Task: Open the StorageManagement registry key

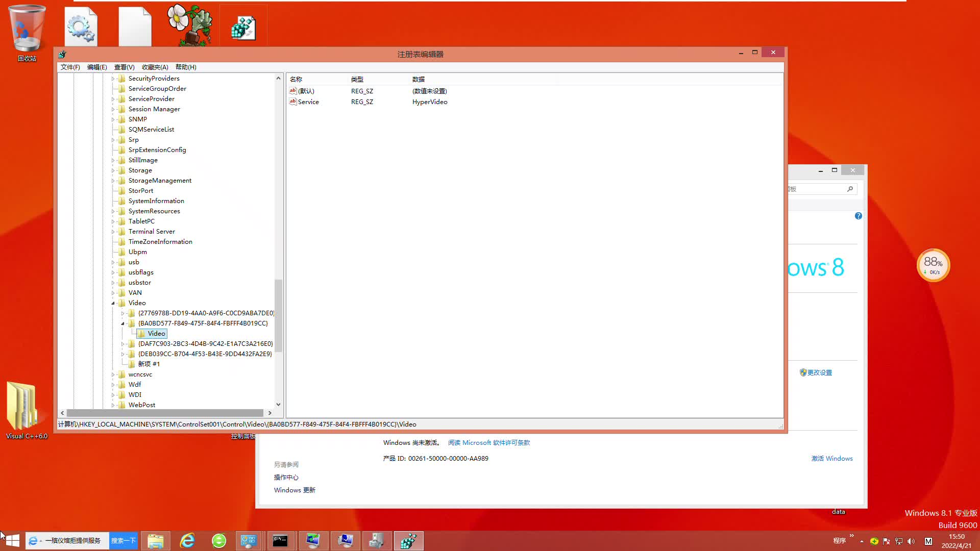Action: 160,180
